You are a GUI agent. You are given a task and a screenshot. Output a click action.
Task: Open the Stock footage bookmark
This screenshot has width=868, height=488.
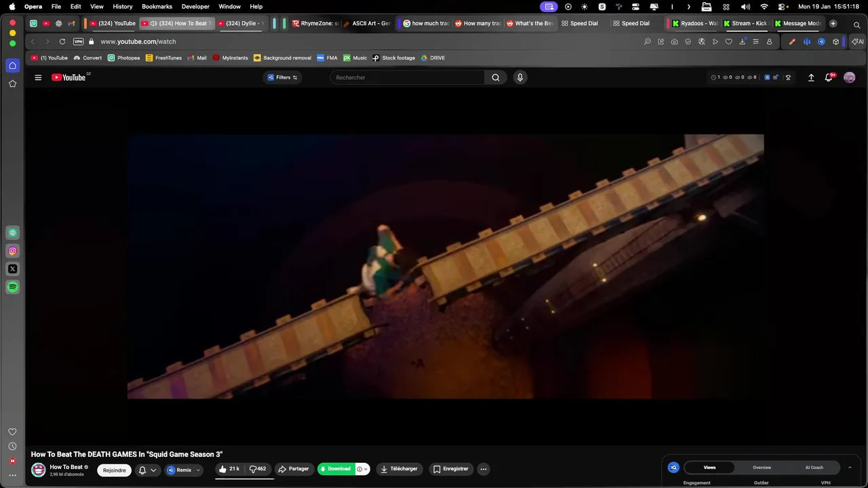point(393,58)
